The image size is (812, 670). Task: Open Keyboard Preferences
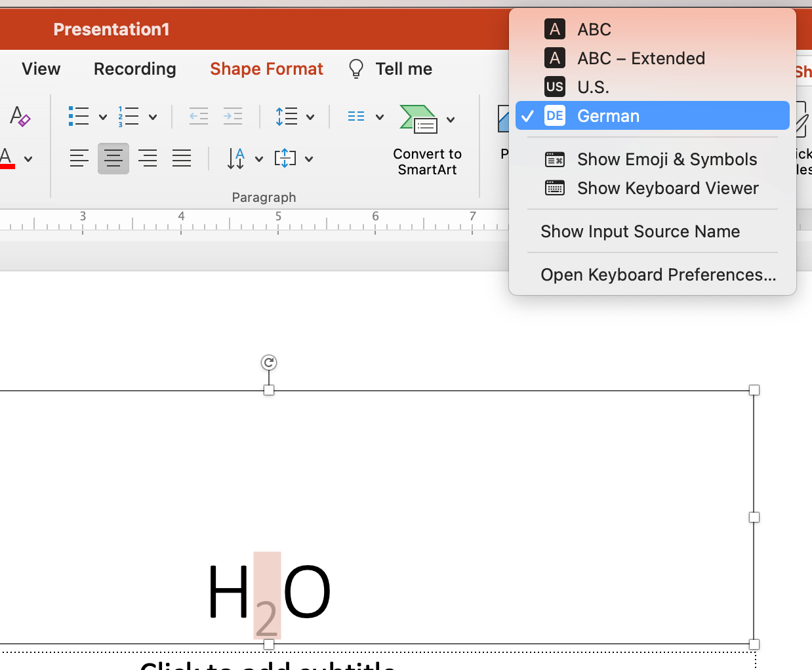click(653, 275)
